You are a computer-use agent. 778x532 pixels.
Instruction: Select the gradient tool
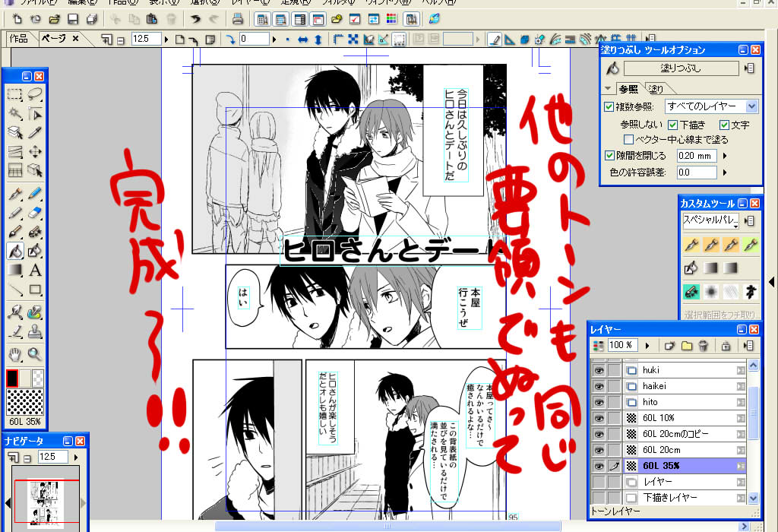click(x=15, y=270)
